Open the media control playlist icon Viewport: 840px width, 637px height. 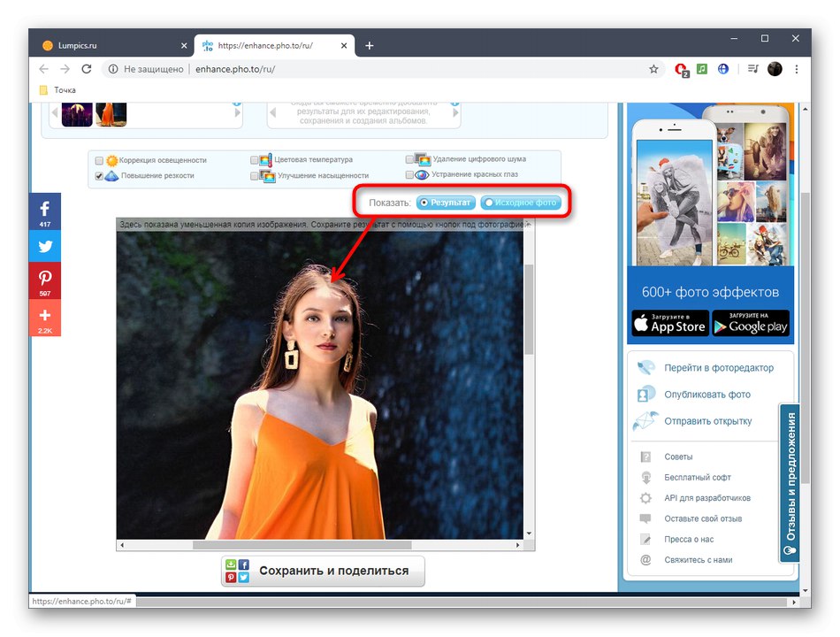tap(752, 69)
